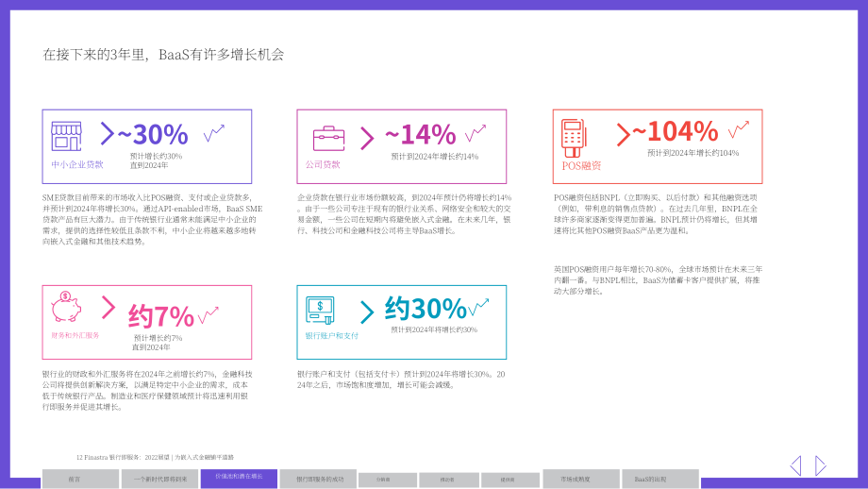Open the 分销者 tab
Screen dimensions: 868x489
pos(388,481)
